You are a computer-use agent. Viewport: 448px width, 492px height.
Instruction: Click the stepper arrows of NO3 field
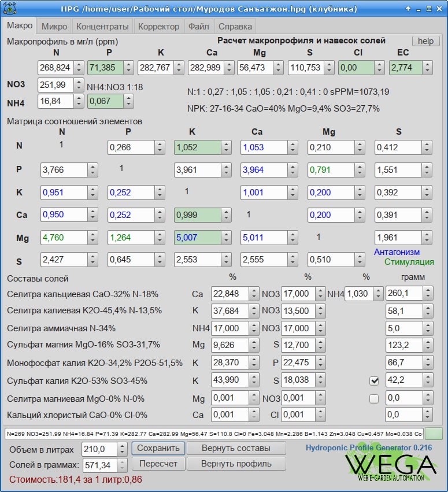tap(79, 85)
